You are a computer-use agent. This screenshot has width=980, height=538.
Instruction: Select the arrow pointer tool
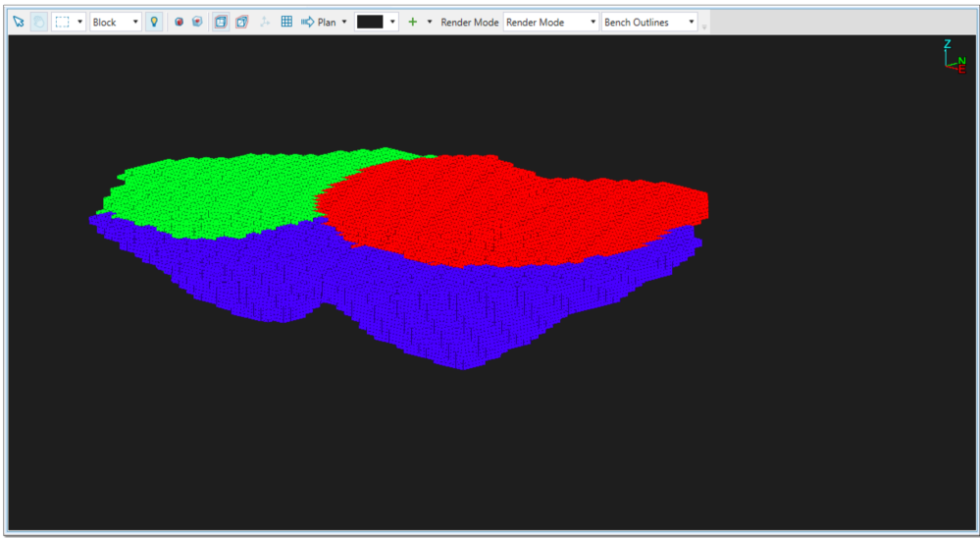[x=19, y=22]
